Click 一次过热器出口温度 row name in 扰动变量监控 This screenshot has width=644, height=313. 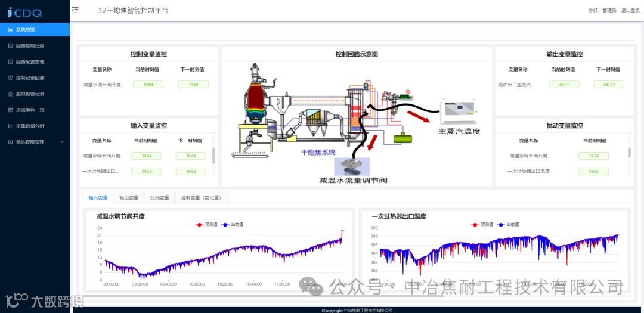click(528, 171)
